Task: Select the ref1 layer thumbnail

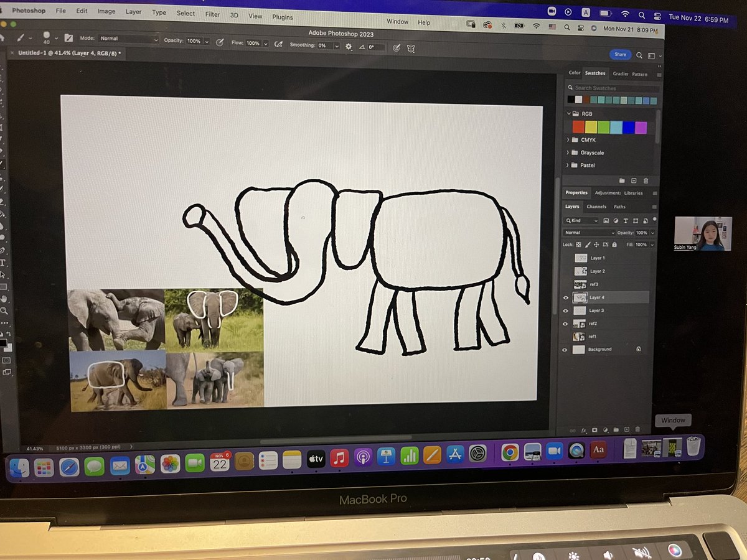Action: point(579,337)
